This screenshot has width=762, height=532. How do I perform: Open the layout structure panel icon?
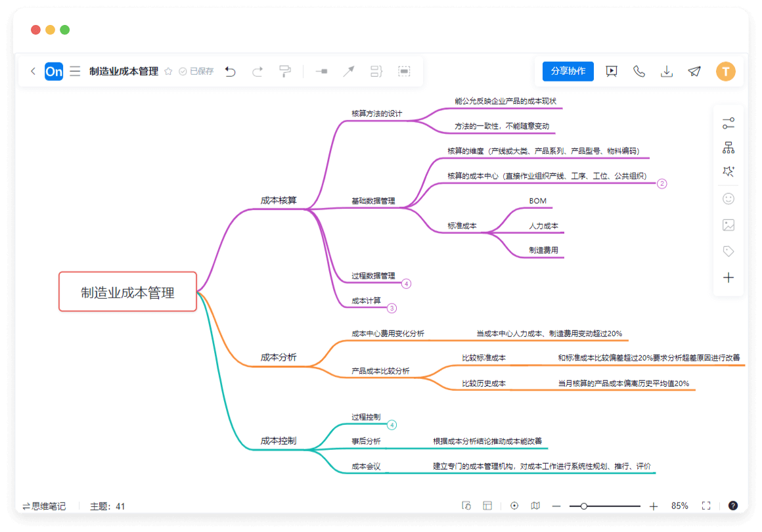[728, 148]
